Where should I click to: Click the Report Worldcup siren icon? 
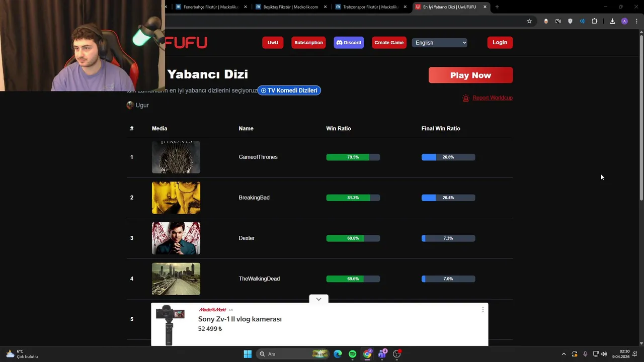466,98
